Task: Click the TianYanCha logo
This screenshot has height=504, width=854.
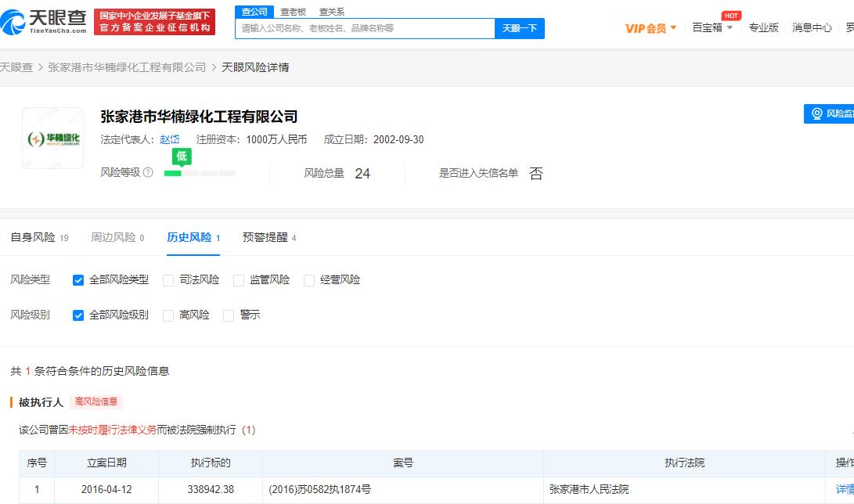Action: coord(44,22)
